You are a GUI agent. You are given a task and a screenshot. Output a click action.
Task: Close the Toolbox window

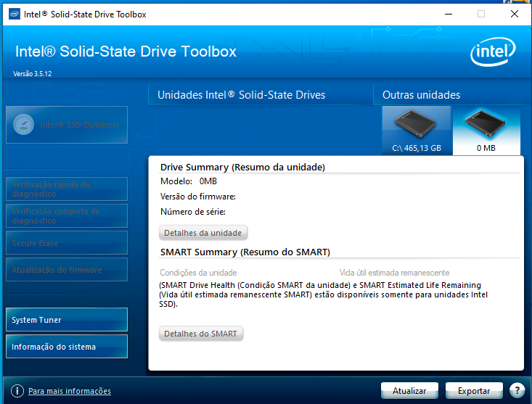point(515,15)
